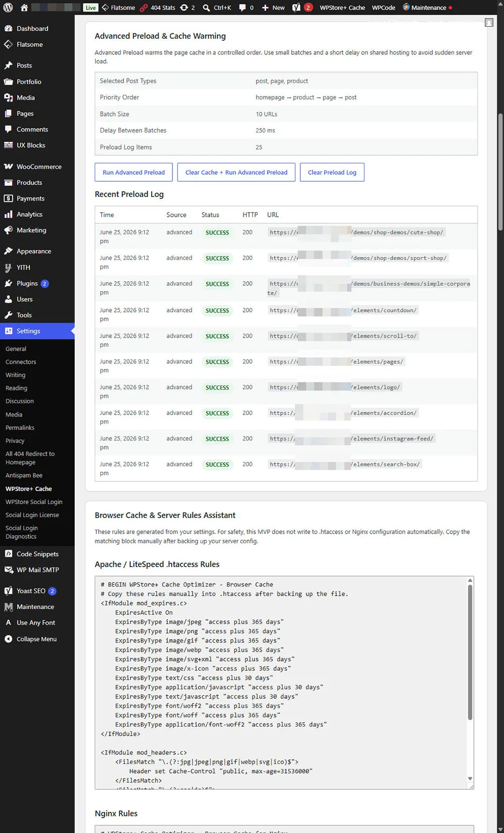Open the Appearance paintbrush icon
The image size is (504, 833).
[x=8, y=251]
